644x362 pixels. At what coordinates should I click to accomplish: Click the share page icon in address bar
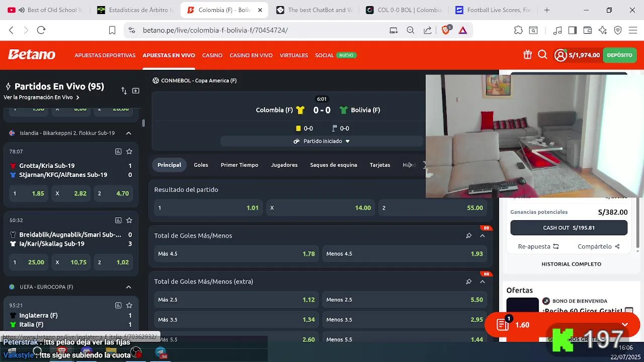(428, 30)
